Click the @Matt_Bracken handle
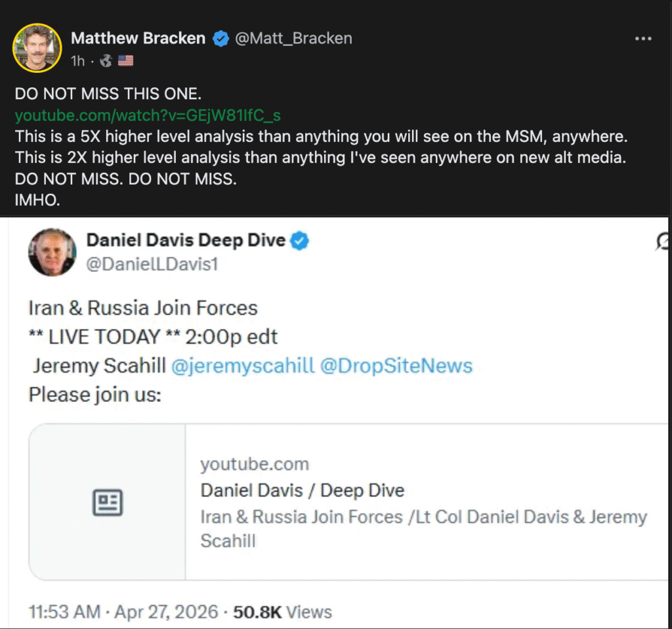Viewport: 672px width, 629px height. click(x=293, y=39)
